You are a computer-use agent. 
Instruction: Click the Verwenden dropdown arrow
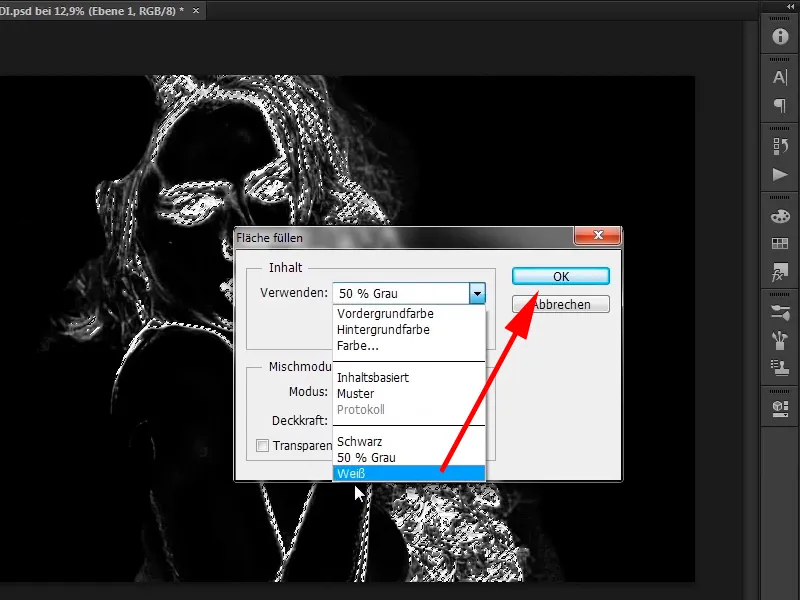(477, 293)
